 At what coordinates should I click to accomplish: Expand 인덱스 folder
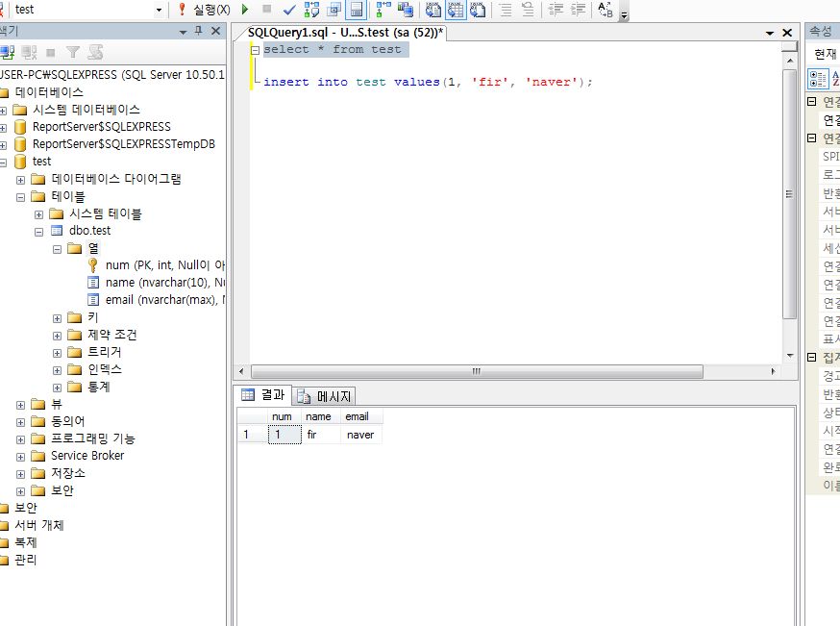(x=57, y=370)
